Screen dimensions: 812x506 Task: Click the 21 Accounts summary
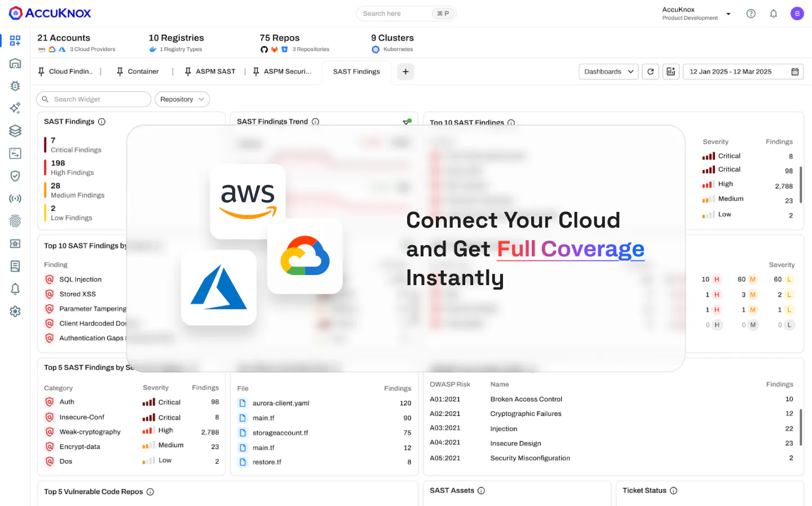click(x=76, y=43)
